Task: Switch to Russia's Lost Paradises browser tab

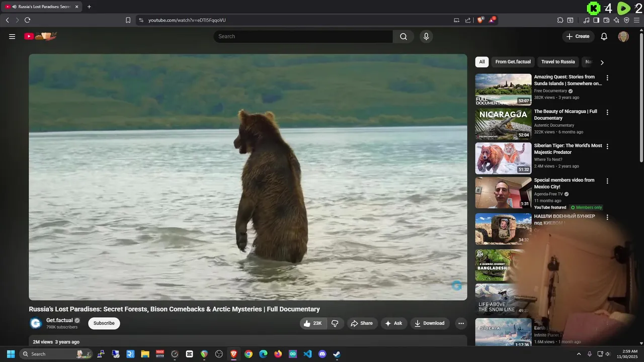Action: tap(42, 7)
